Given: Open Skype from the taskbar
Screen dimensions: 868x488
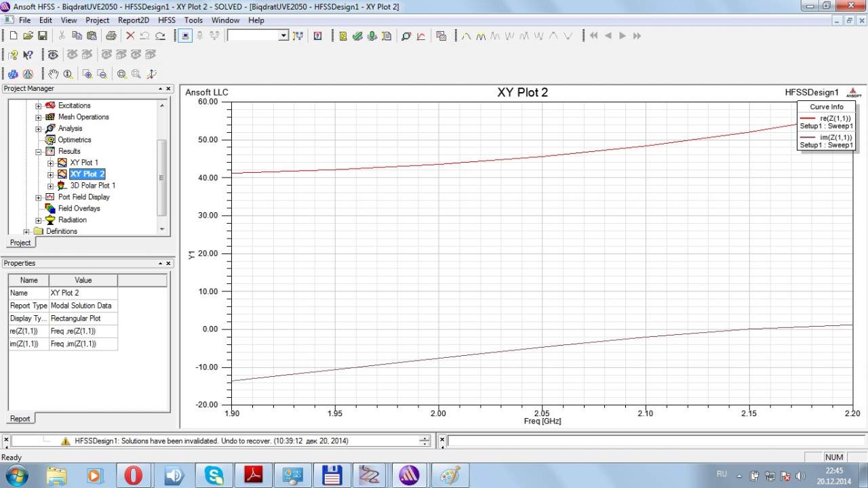Looking at the screenshot, I should click(x=214, y=475).
